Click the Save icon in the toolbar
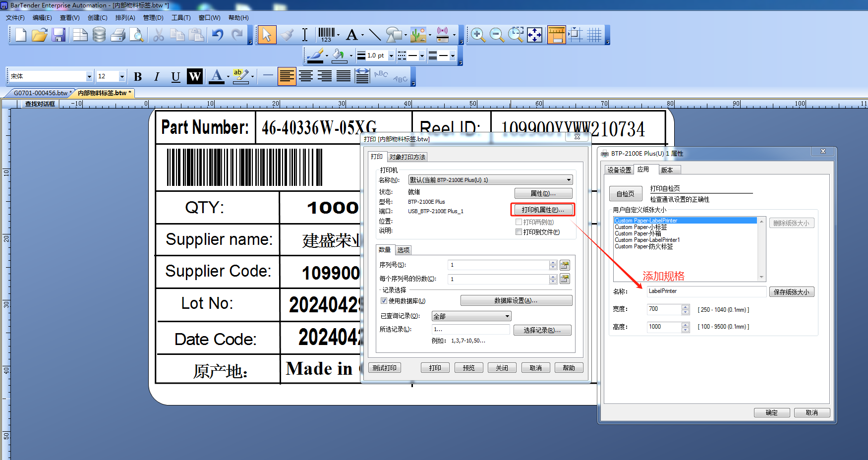868x460 pixels. tap(59, 35)
